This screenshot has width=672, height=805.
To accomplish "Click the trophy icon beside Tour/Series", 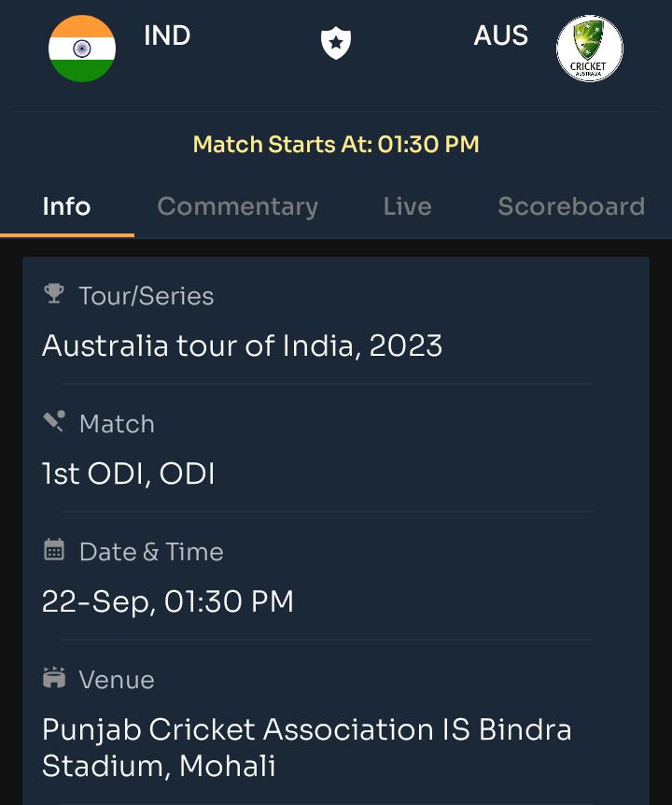I will point(54,293).
